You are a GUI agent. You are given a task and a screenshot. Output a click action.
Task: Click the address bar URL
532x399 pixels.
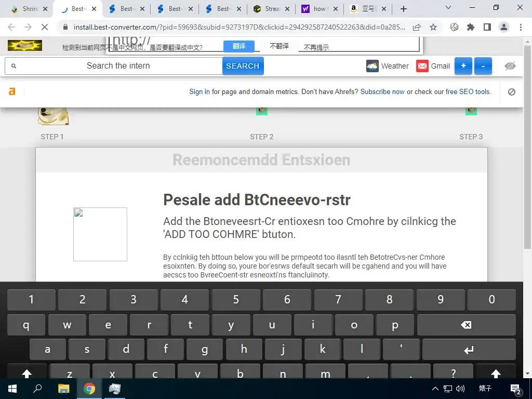[239, 27]
